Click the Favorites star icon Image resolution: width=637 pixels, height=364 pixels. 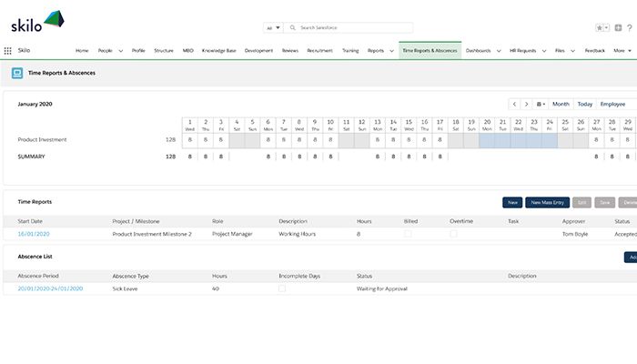click(600, 28)
